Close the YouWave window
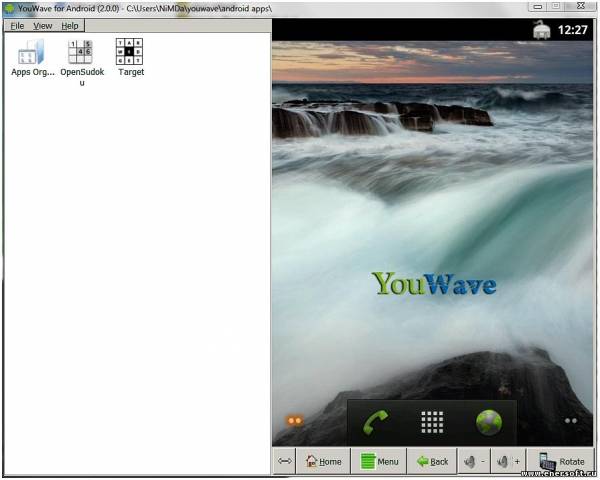 point(581,5)
